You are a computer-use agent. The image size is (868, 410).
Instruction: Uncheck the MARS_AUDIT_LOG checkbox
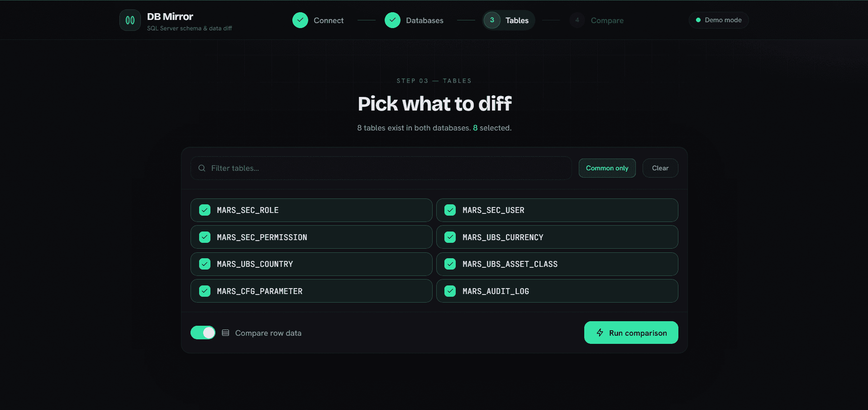(x=450, y=291)
